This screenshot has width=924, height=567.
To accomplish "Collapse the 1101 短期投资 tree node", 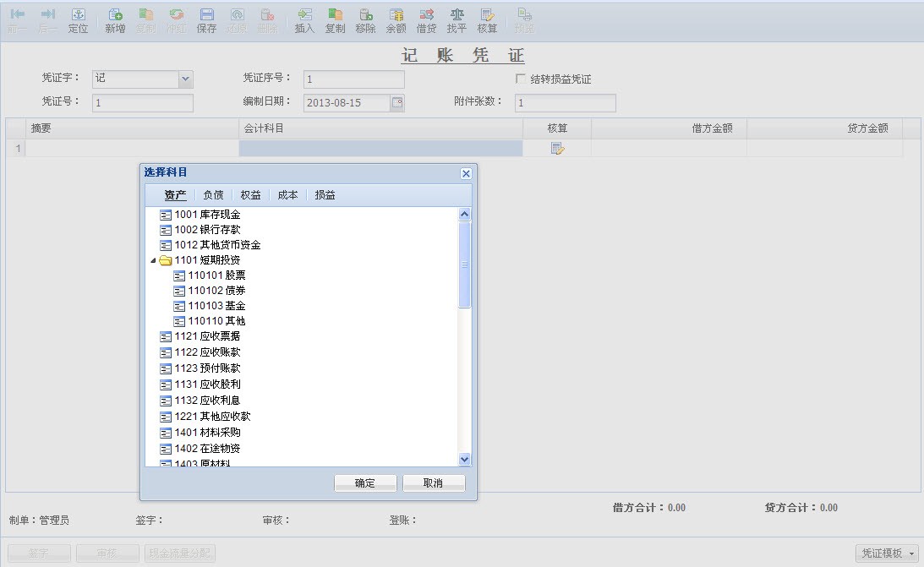I will click(x=153, y=260).
